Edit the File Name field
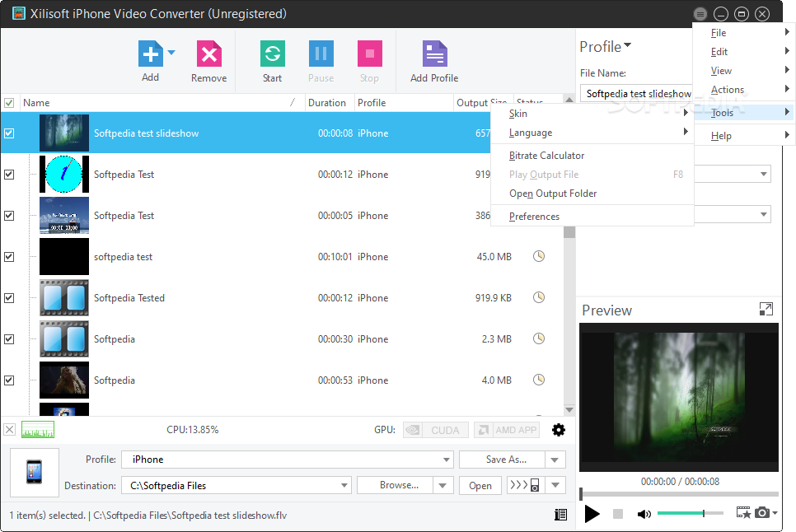The width and height of the screenshot is (796, 532). pyautogui.click(x=637, y=94)
